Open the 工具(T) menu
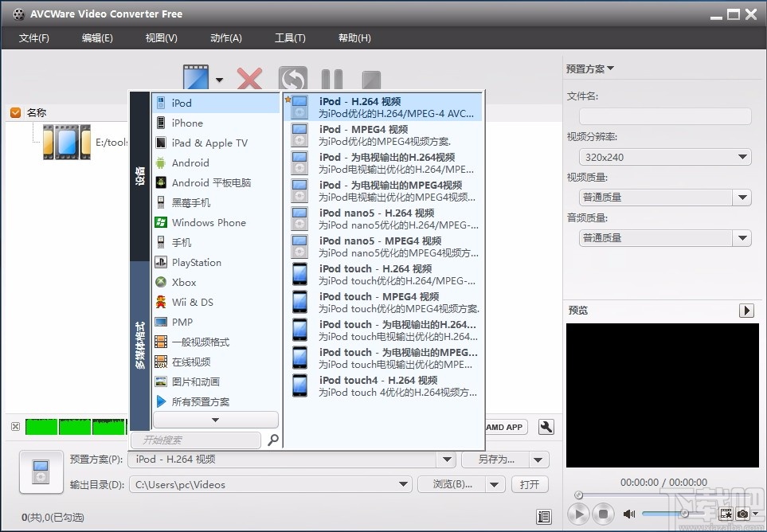Image resolution: width=767 pixels, height=532 pixels. point(290,37)
